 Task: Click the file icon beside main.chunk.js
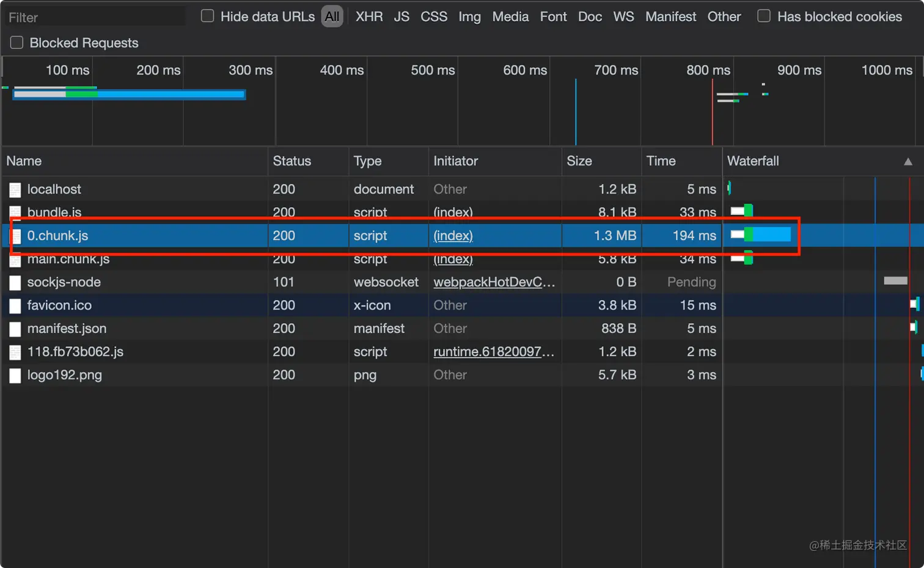click(15, 260)
